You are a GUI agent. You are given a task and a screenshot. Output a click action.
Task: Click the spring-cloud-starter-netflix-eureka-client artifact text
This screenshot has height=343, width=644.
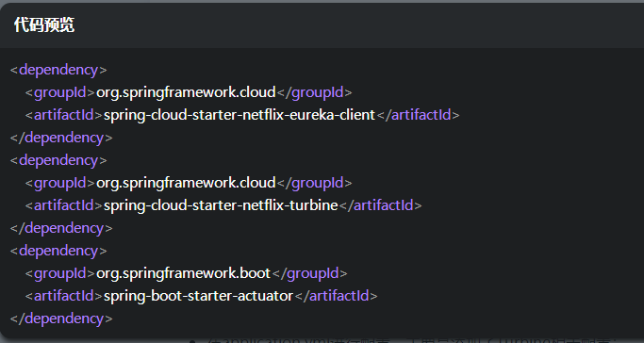click(x=239, y=115)
